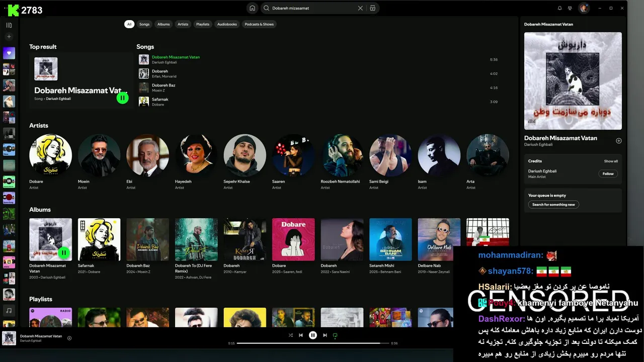Select song row Dobareh Misazamat Vatan
Screen dimensions: 644x362
coord(318,59)
